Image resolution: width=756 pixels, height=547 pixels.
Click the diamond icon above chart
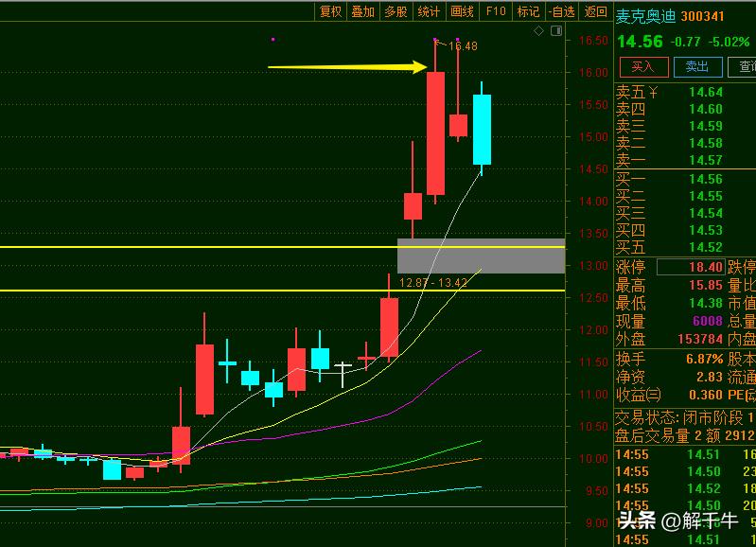538,31
